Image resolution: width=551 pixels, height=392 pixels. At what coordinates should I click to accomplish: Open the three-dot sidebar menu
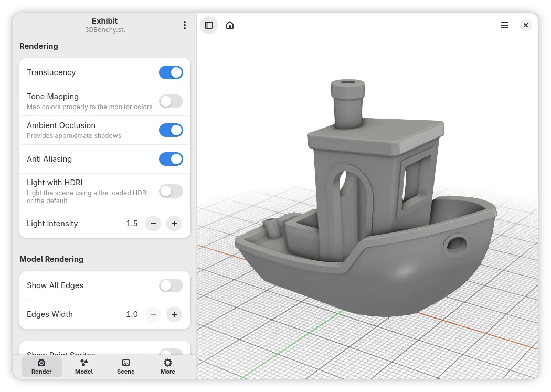[185, 25]
